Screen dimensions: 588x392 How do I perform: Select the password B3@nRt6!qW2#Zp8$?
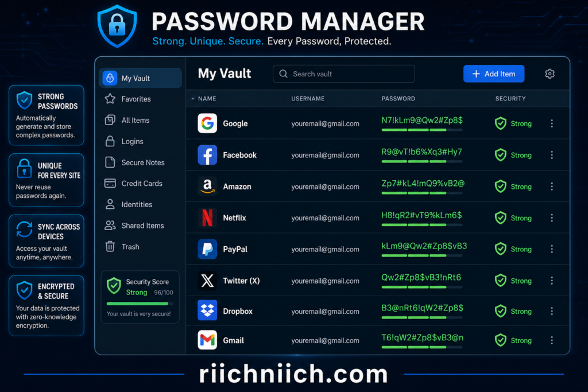[422, 308]
